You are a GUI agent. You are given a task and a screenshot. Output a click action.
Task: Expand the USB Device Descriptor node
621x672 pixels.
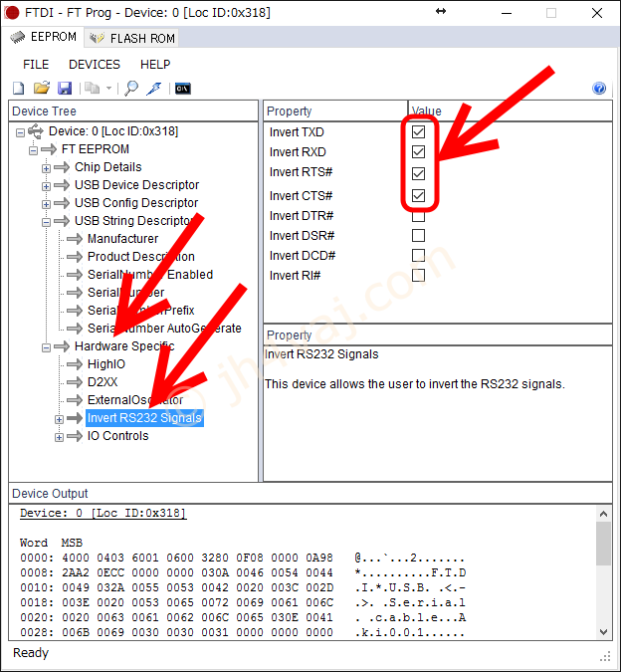coord(46,186)
